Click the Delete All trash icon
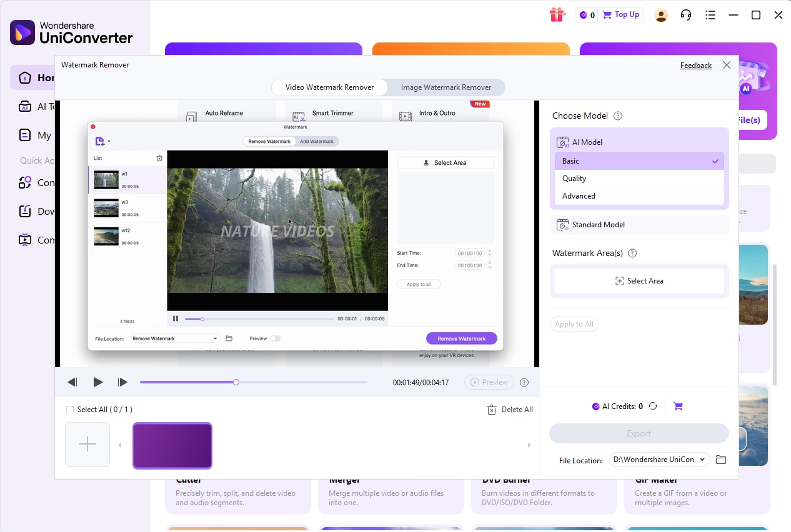This screenshot has height=532, width=791. [x=490, y=409]
